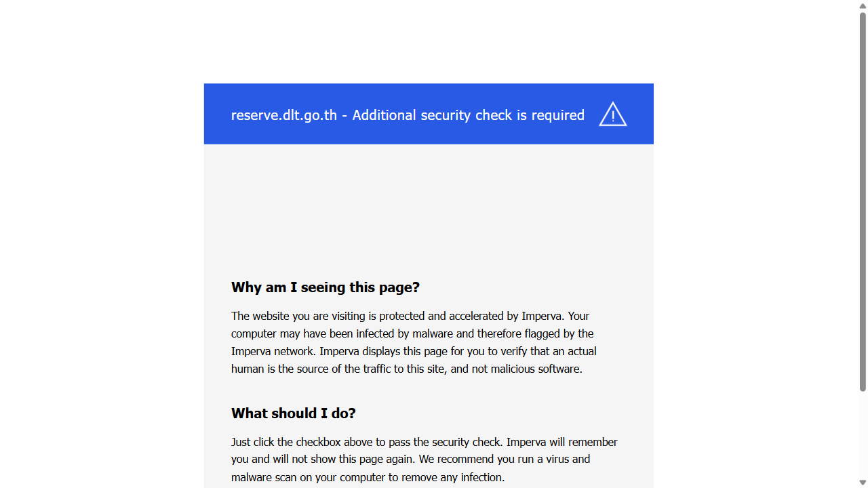Click the empty scrollbar track below the thumb

tap(863, 434)
